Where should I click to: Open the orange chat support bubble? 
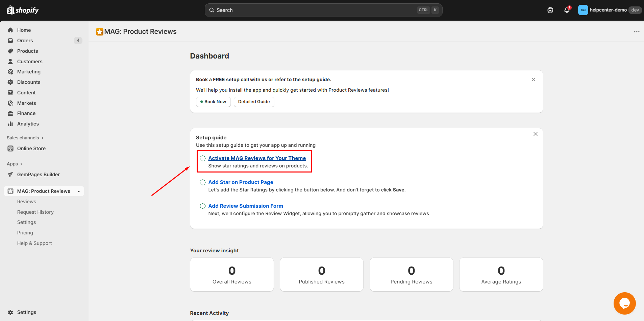[x=624, y=303]
